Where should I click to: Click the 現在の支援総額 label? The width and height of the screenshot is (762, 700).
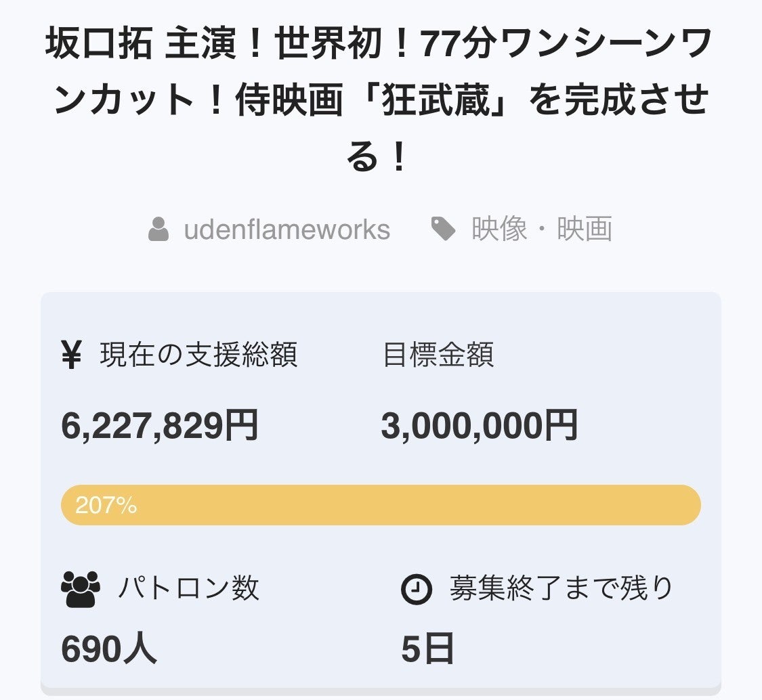[198, 355]
